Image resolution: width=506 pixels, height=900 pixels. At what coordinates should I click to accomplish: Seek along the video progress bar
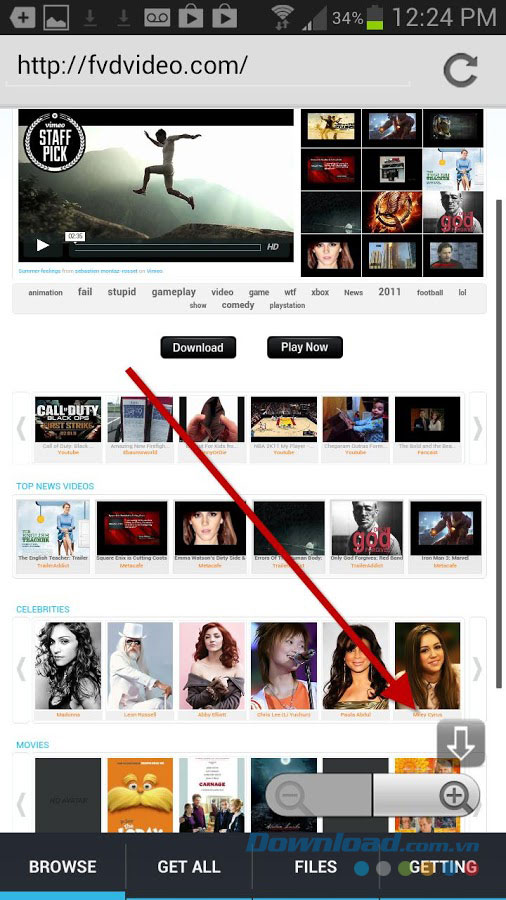[x=168, y=247]
